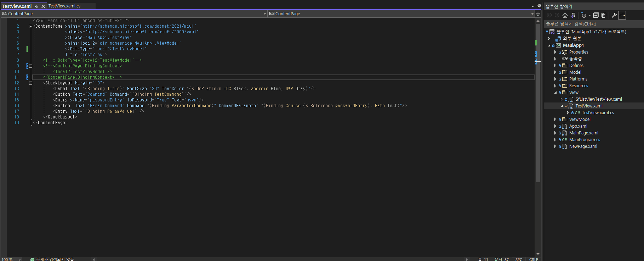Expand the 외부 원본 node
The width and height of the screenshot is (644, 261).
pos(549,38)
